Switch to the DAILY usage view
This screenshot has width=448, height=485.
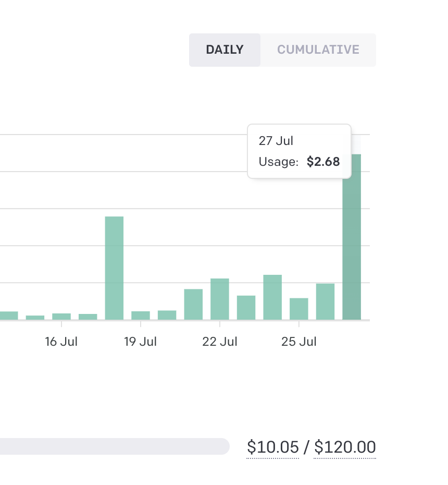pyautogui.click(x=225, y=50)
